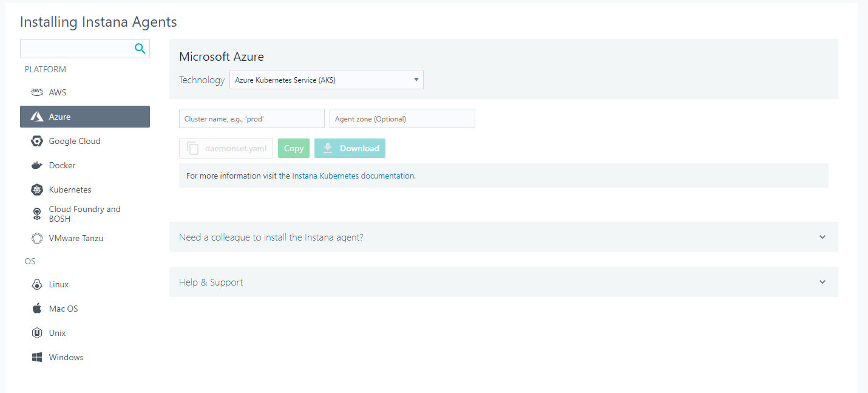
Task: Click the Linux penguin icon
Action: (37, 284)
